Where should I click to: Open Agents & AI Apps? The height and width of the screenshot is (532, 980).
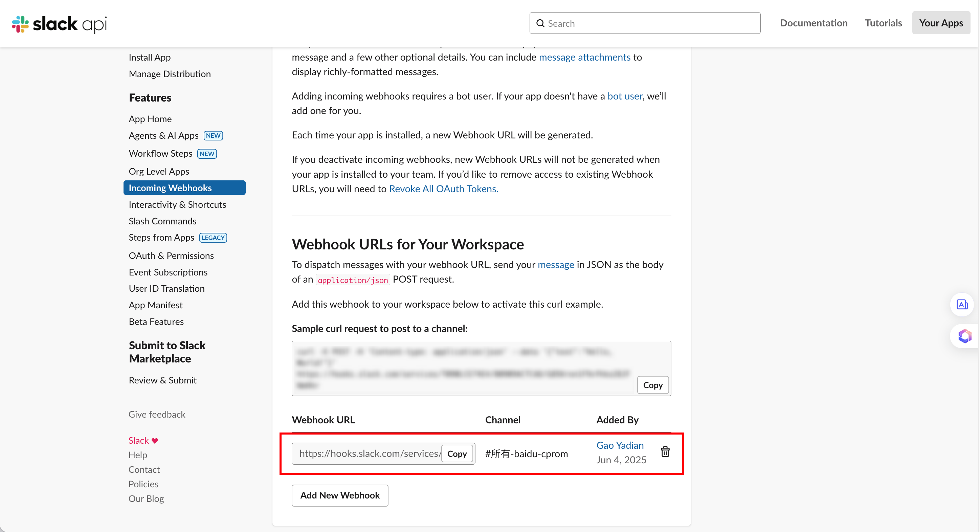pos(163,135)
